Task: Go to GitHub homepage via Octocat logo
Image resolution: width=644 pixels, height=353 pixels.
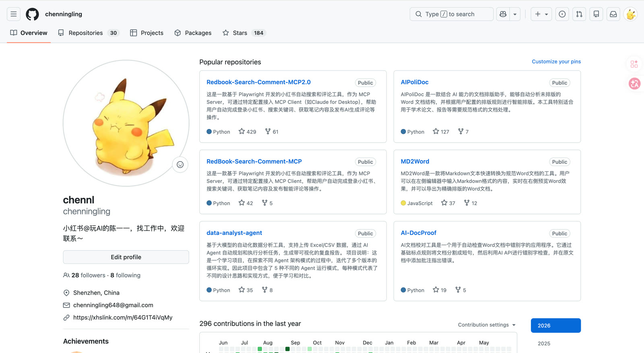Action: click(32, 14)
